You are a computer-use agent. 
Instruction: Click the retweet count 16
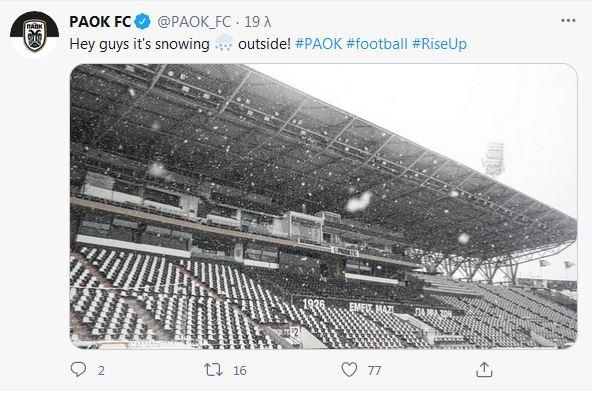pos(240,370)
